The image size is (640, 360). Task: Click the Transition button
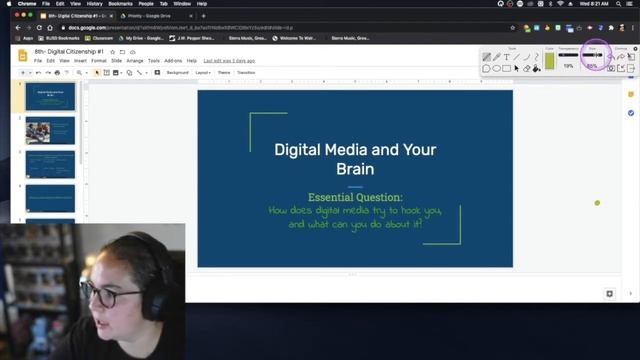246,73
